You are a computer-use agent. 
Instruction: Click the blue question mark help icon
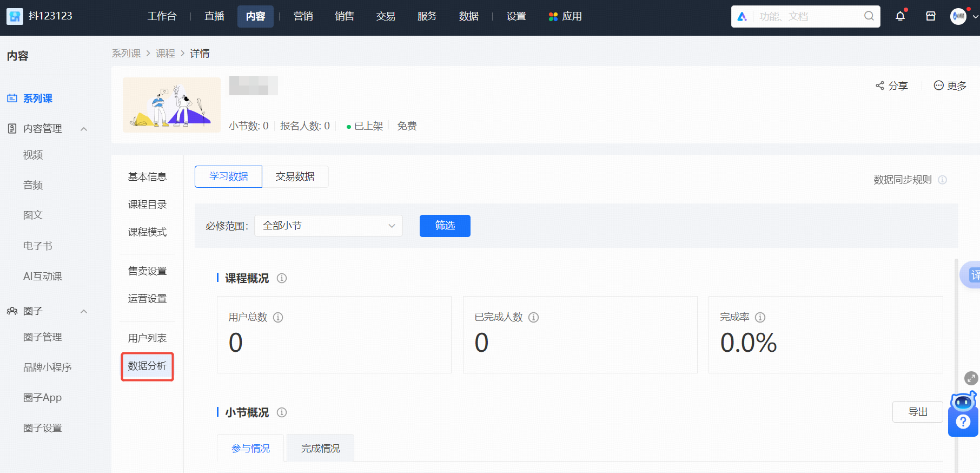click(x=963, y=422)
